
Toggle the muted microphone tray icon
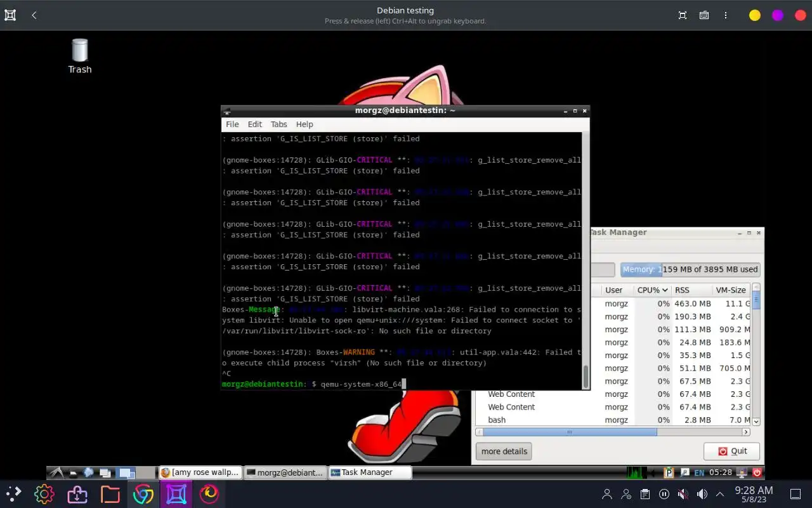683,494
